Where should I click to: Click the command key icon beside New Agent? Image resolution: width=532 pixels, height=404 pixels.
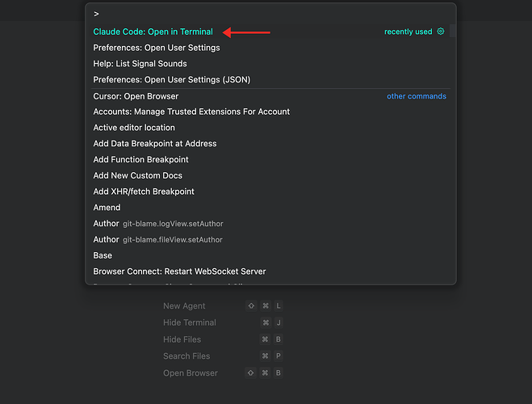click(x=266, y=306)
